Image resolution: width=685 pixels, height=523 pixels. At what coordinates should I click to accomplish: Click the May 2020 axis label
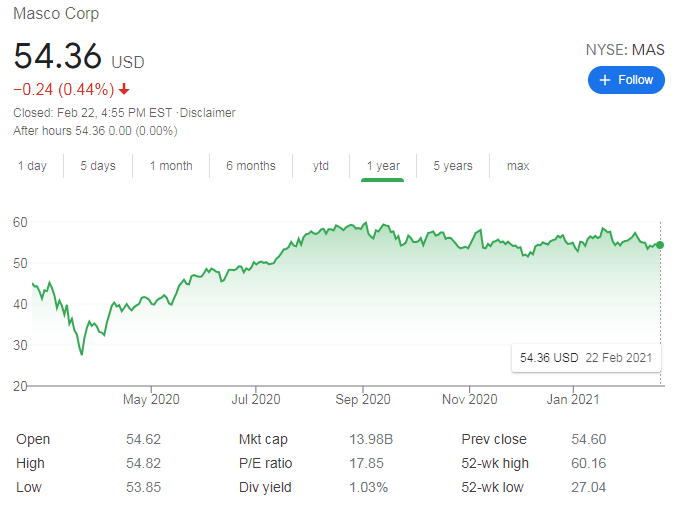pos(151,399)
